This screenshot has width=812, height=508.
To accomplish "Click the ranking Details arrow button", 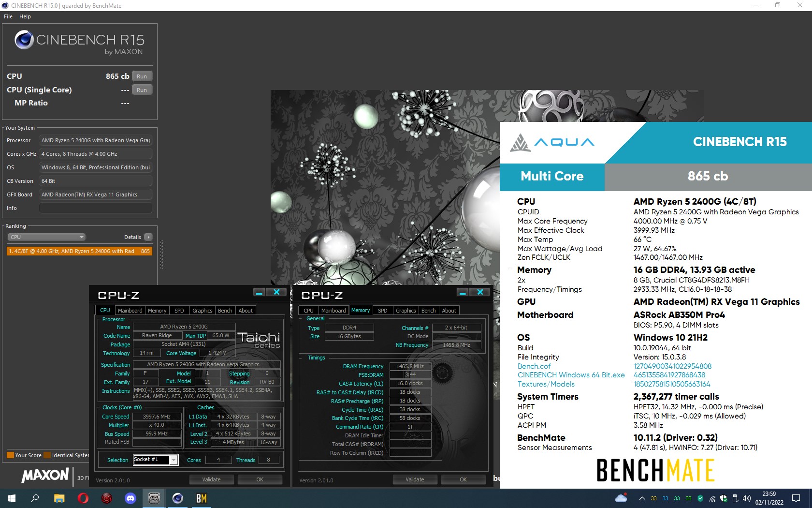I will (148, 237).
